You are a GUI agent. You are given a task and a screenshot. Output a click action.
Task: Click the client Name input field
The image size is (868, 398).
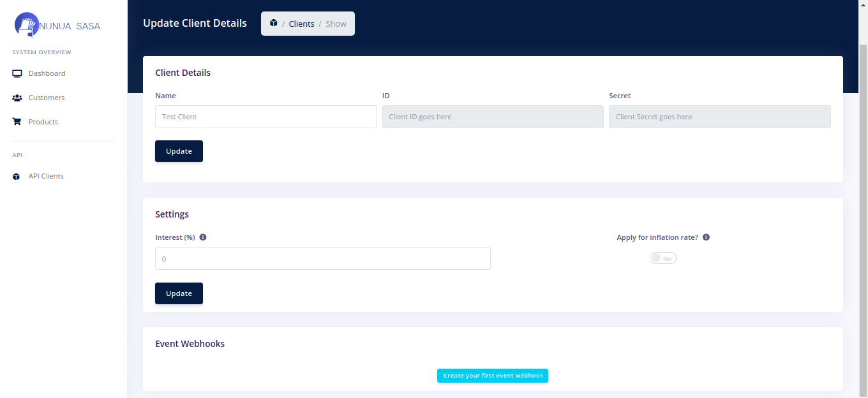coord(266,117)
